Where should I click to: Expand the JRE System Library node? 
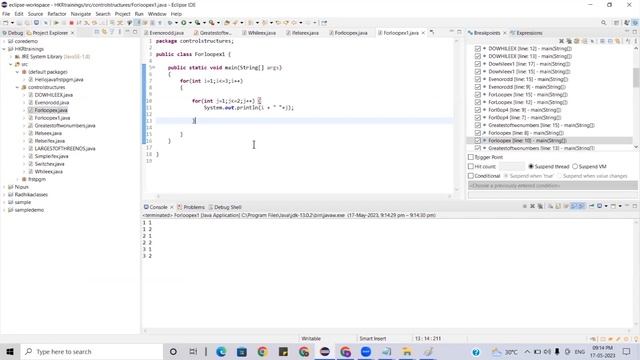11,57
